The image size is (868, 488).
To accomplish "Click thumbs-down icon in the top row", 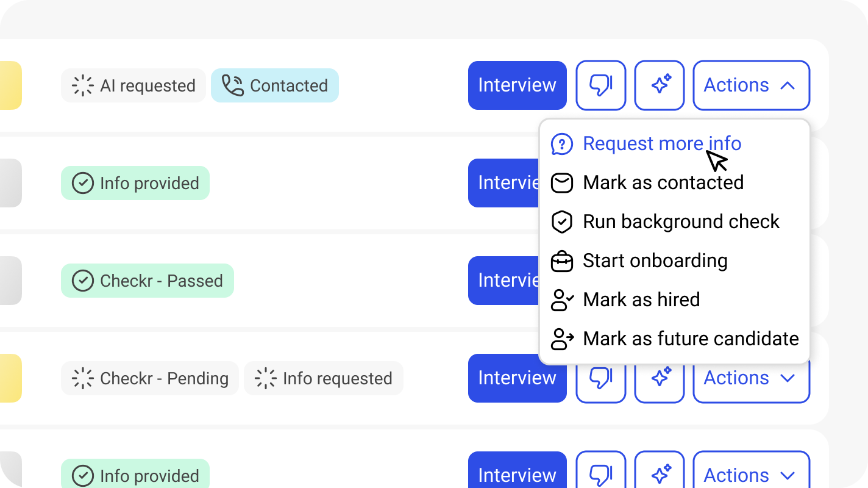I will 600,85.
